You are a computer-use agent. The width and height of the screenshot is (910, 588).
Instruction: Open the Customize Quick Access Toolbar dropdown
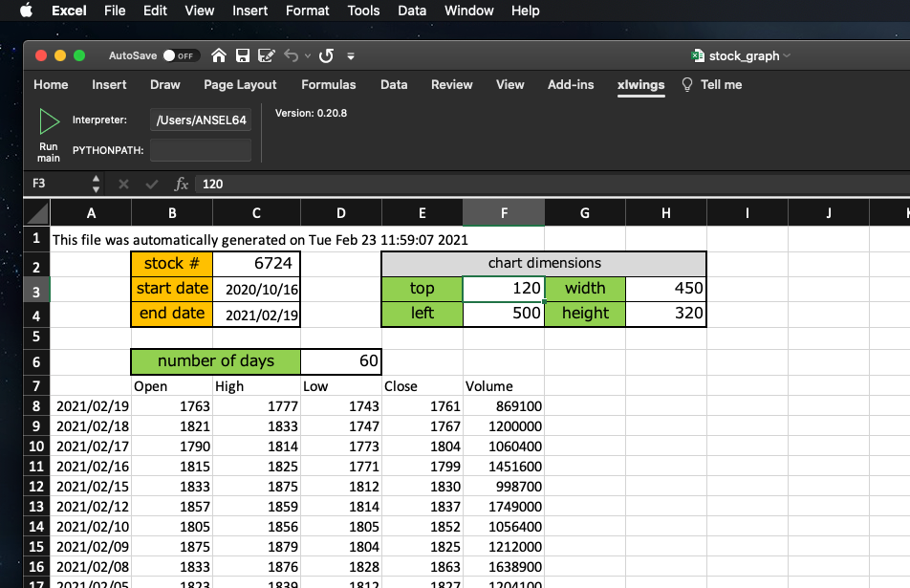tap(351, 56)
